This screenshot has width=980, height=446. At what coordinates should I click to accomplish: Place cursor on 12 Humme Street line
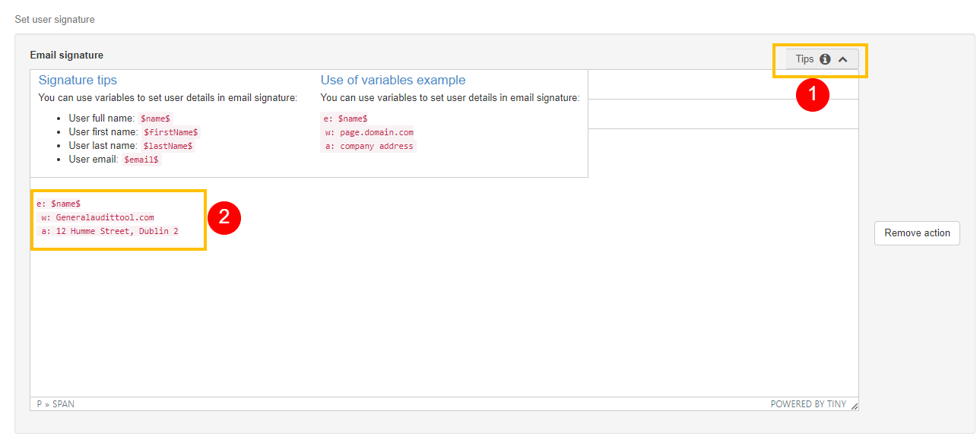click(110, 231)
